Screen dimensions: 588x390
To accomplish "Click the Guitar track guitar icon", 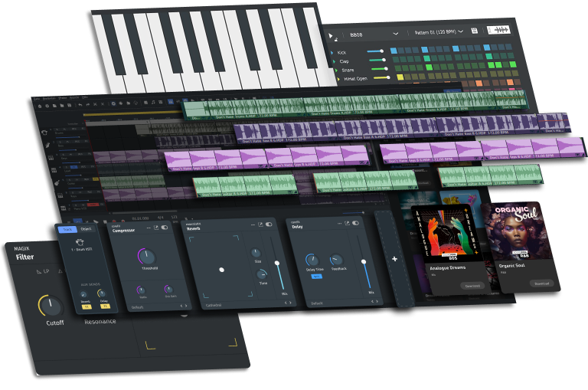I will 57,183.
